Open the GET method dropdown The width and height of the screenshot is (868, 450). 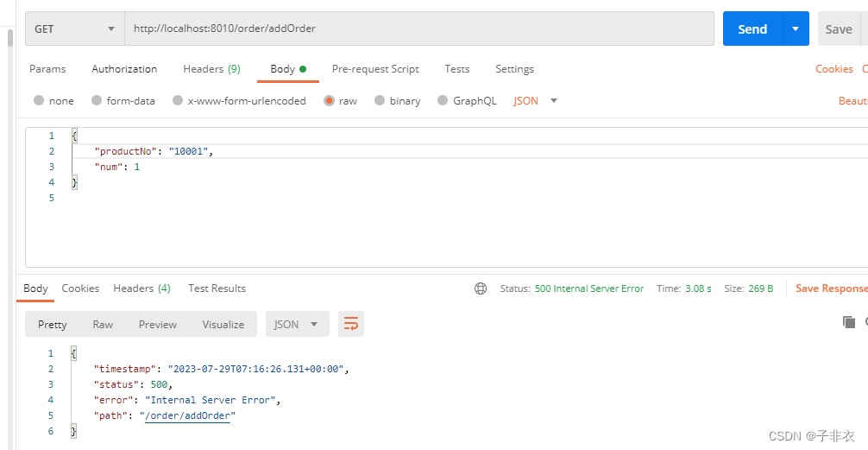click(x=75, y=29)
